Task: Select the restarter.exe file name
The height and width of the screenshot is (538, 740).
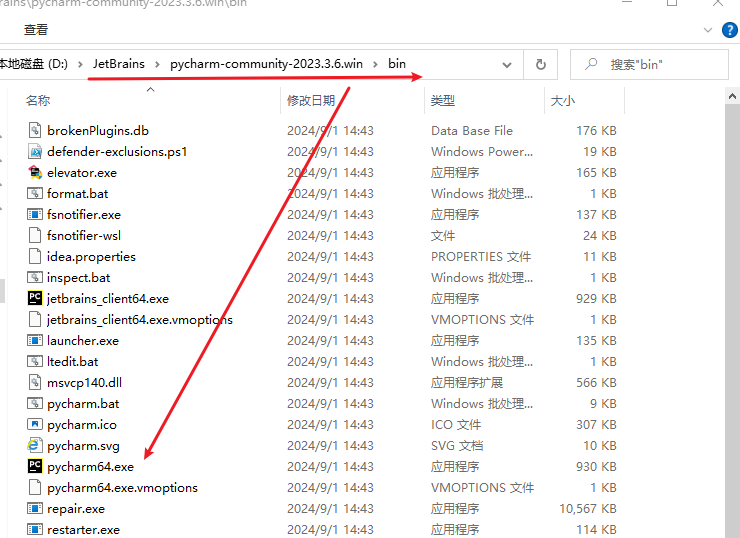Action: [84, 530]
